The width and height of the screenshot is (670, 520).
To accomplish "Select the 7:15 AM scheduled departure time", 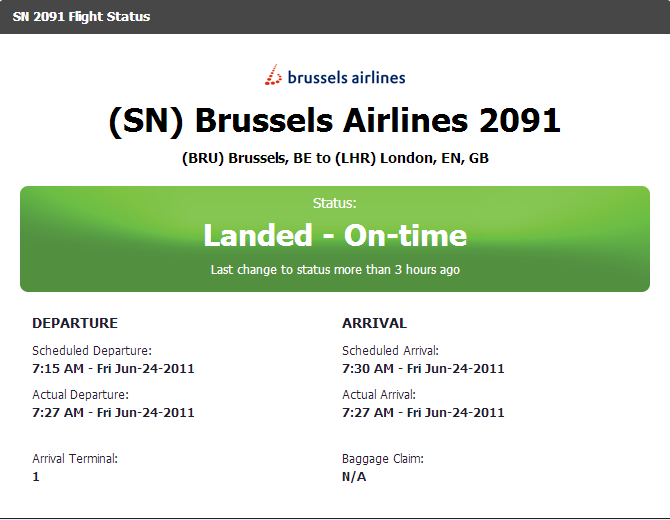I will click(x=113, y=368).
